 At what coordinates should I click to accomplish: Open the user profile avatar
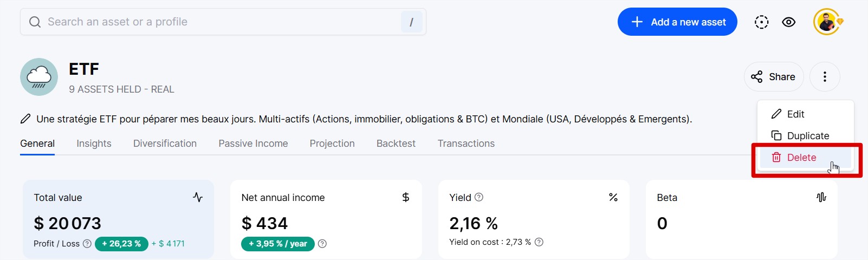tap(827, 22)
